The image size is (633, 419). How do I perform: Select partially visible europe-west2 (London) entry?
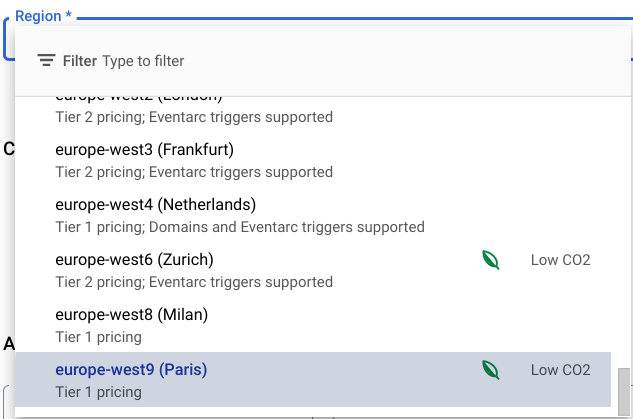click(138, 99)
